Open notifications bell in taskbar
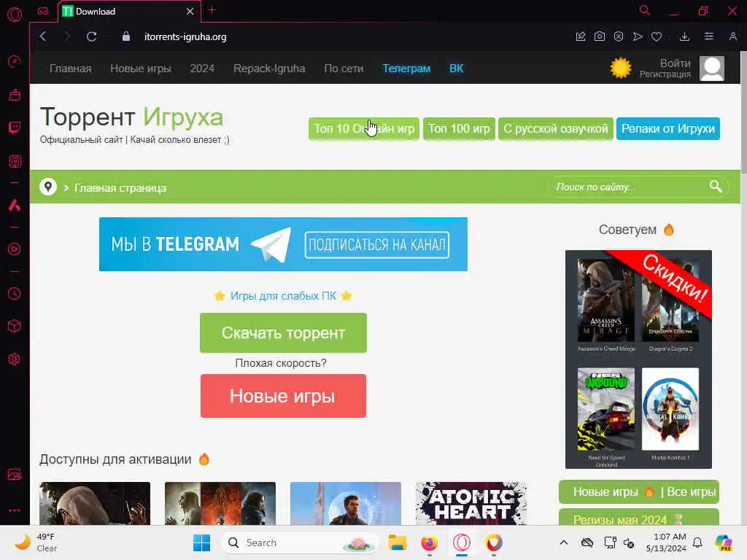This screenshot has height=560, width=747. pyautogui.click(x=697, y=542)
